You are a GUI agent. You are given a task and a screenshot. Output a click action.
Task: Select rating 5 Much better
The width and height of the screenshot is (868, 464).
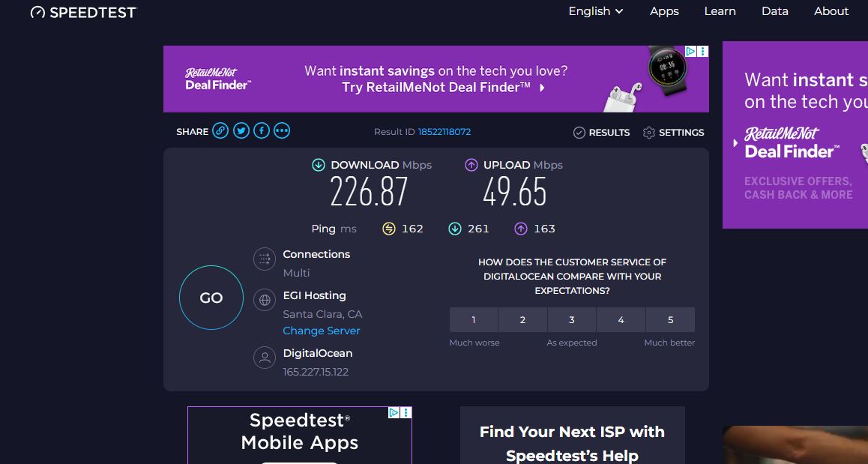click(670, 320)
